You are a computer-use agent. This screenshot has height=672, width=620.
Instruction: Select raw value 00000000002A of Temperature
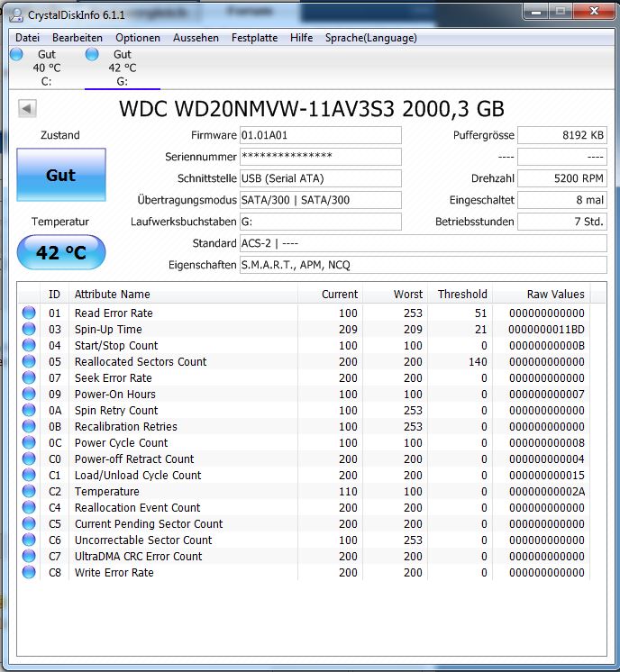pos(547,491)
